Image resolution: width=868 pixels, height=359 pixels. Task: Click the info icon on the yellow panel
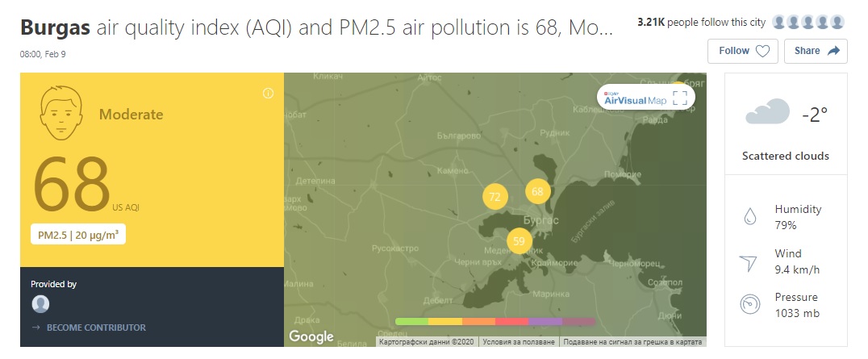pyautogui.click(x=268, y=94)
